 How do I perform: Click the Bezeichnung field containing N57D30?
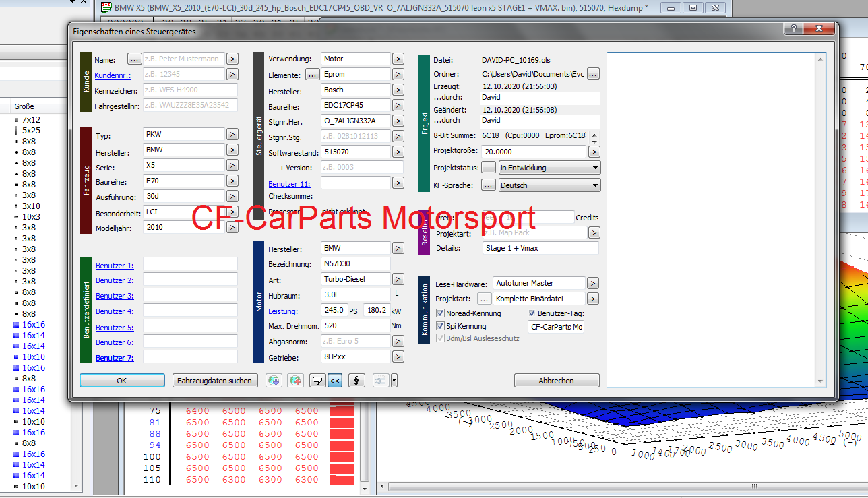coord(356,264)
